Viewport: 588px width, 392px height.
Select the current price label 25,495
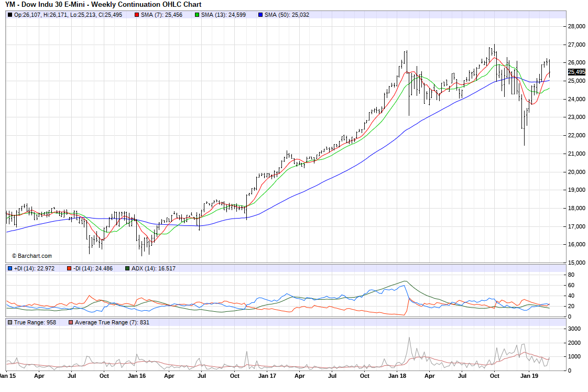576,72
